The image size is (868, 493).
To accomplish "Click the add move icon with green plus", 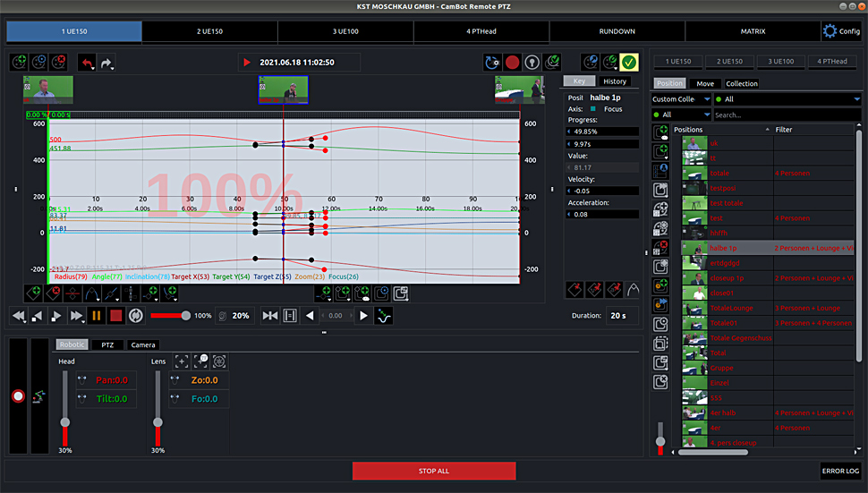I will [x=20, y=62].
